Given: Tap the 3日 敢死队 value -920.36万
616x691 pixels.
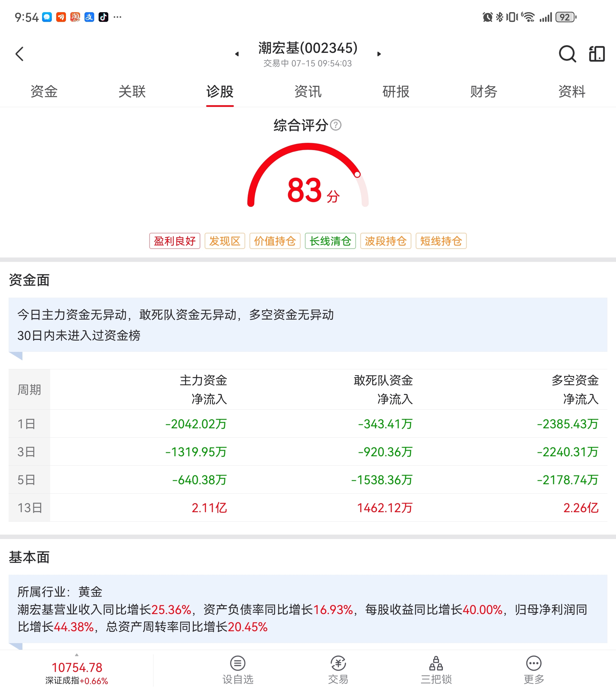Looking at the screenshot, I should pos(385,452).
